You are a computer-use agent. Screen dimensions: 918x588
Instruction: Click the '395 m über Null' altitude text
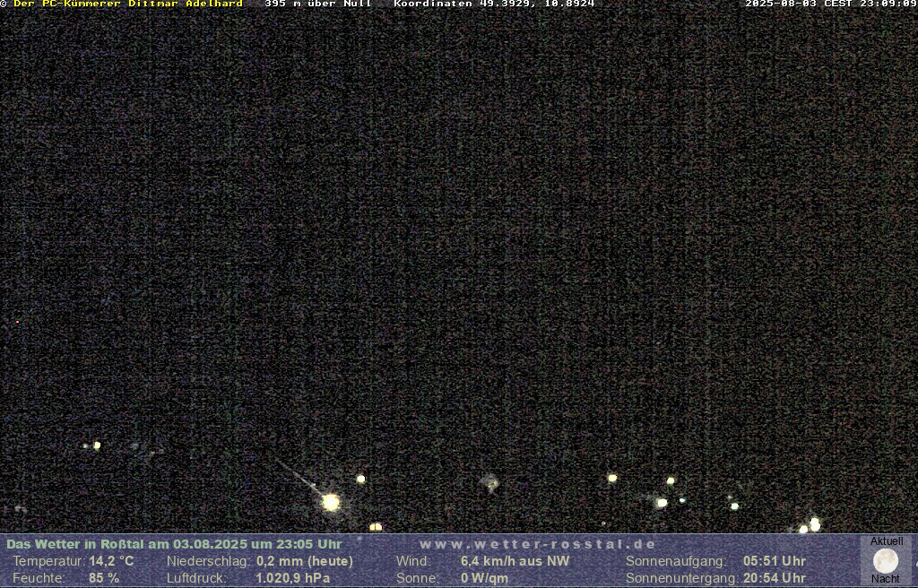pyautogui.click(x=318, y=4)
